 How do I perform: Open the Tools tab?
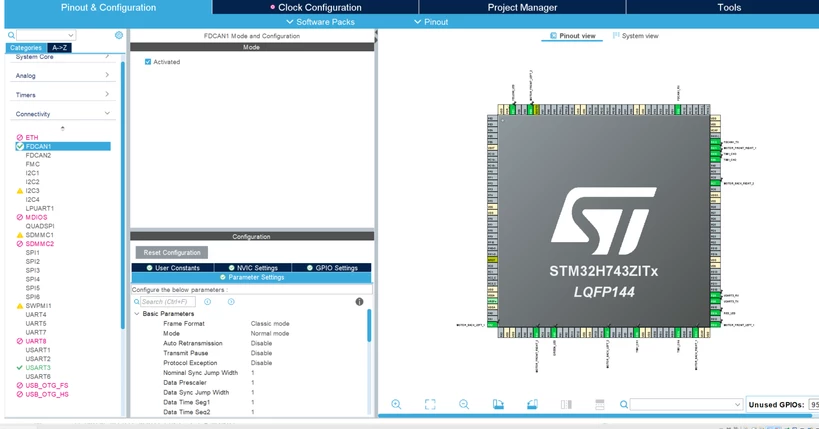click(729, 7)
